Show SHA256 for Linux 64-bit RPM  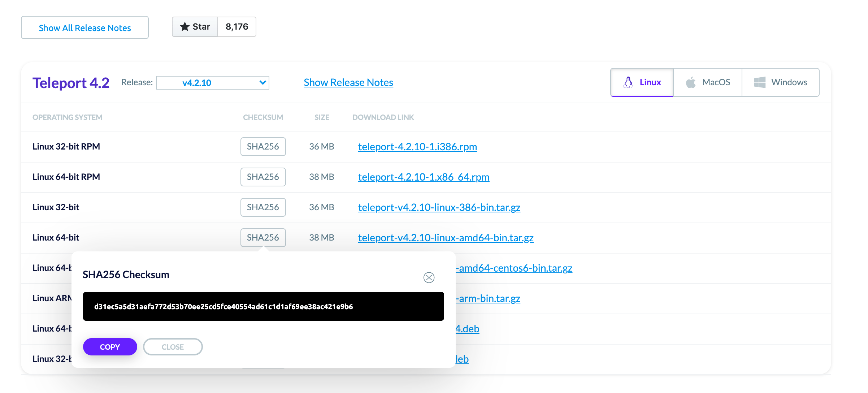tap(263, 177)
